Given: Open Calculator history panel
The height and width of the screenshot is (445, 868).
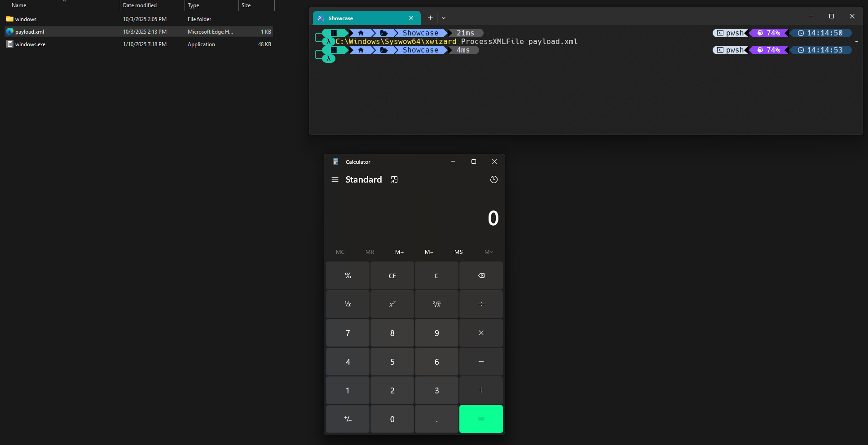Looking at the screenshot, I should click(x=493, y=179).
